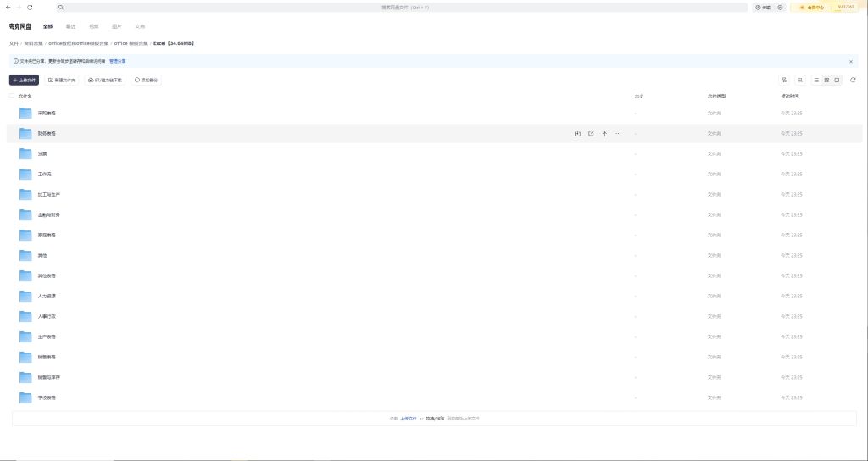The image size is (868, 461).
Task: Click the 新建文件夹 button
Action: [61, 81]
